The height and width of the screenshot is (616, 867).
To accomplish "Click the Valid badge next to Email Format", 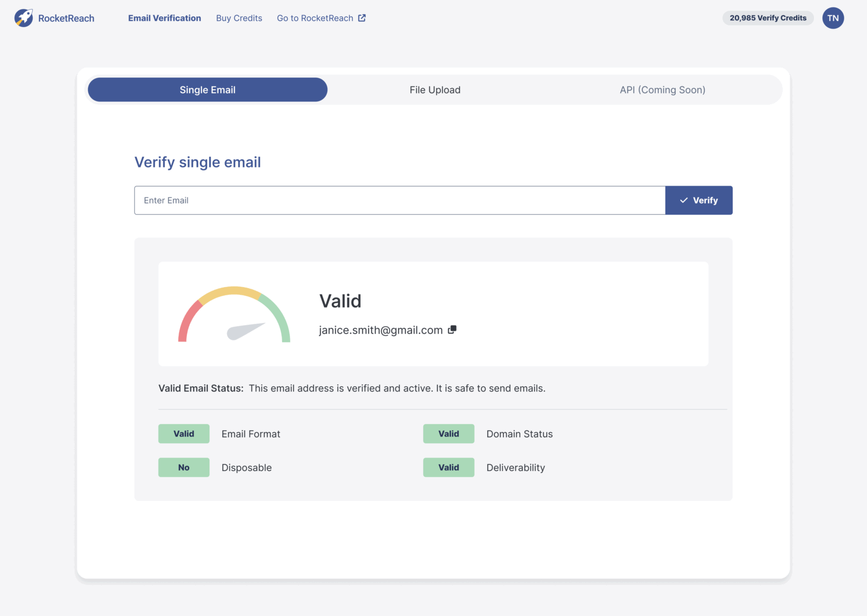I will pos(183,433).
